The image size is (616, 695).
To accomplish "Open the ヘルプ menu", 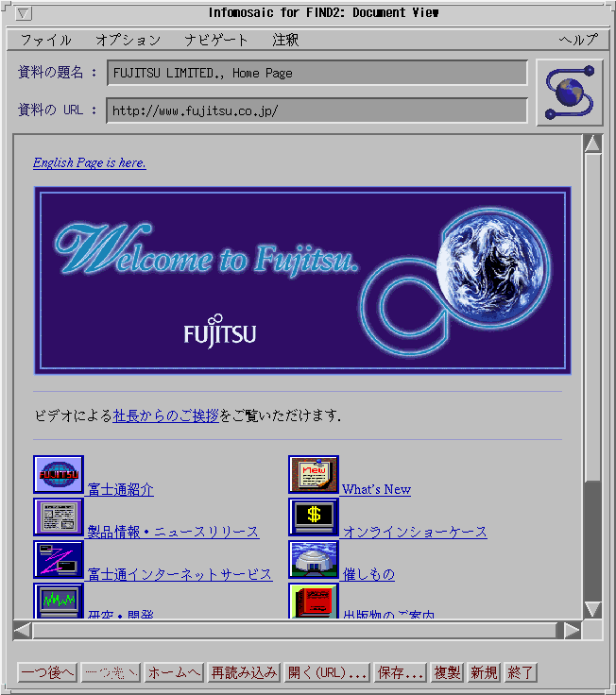I will (577, 41).
